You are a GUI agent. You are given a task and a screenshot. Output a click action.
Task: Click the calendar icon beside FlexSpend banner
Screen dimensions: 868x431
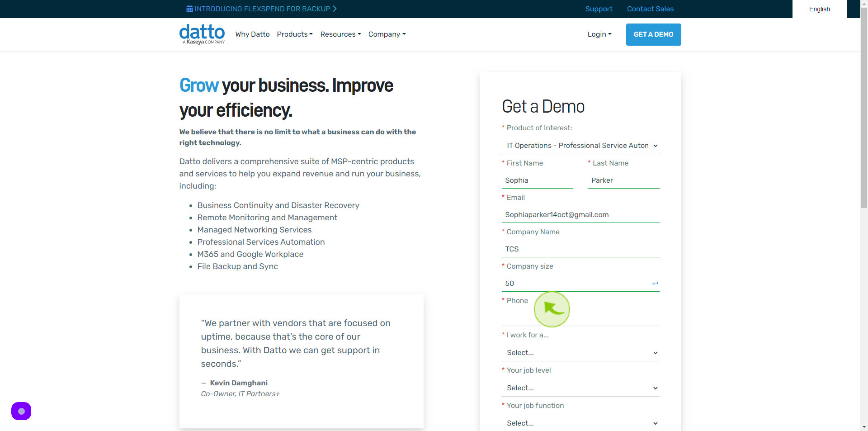coord(189,9)
